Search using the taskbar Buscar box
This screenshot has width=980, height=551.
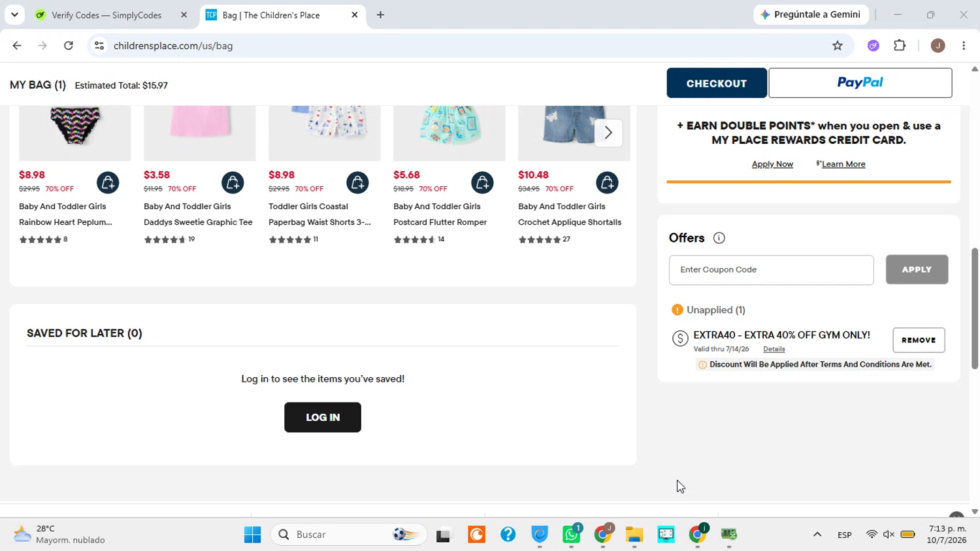349,535
